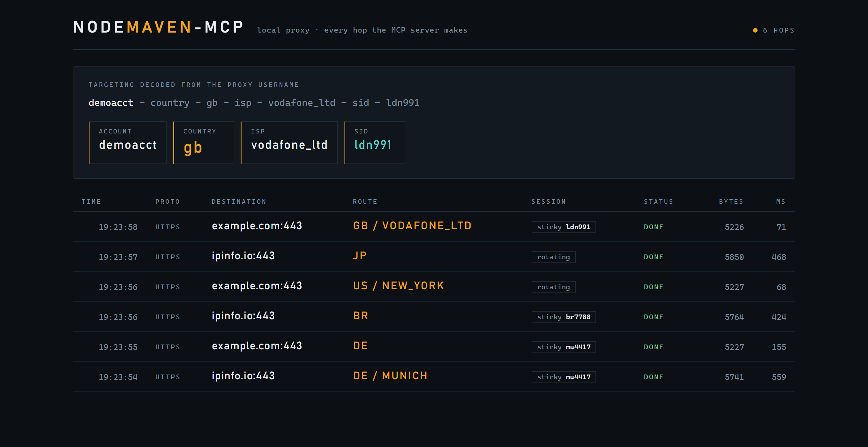Click the ROUTE column header
Viewport: 868px width, 447px height.
click(365, 201)
